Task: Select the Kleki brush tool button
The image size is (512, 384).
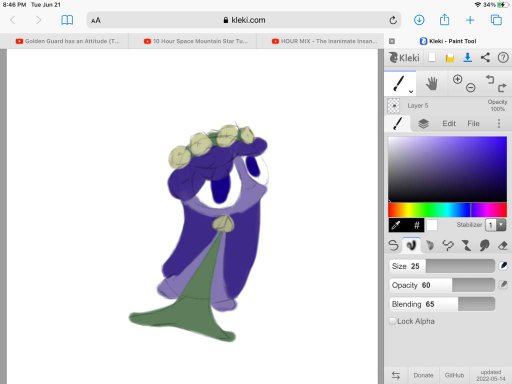Action: [x=399, y=83]
